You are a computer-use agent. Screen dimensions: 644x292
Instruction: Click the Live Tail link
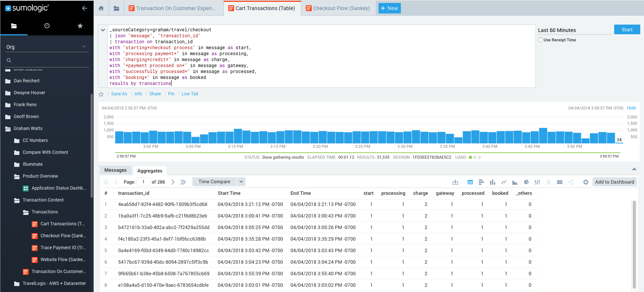click(190, 94)
